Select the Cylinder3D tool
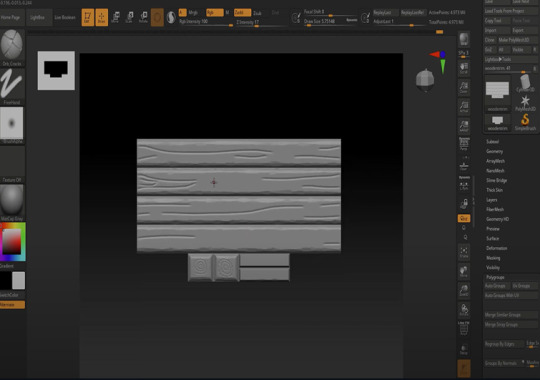The width and height of the screenshot is (540, 380). (525, 83)
